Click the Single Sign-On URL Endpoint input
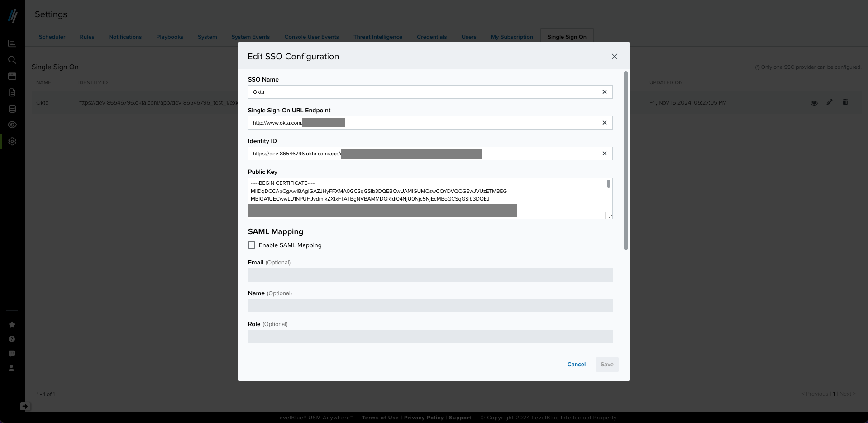This screenshot has width=868, height=423. point(430,123)
